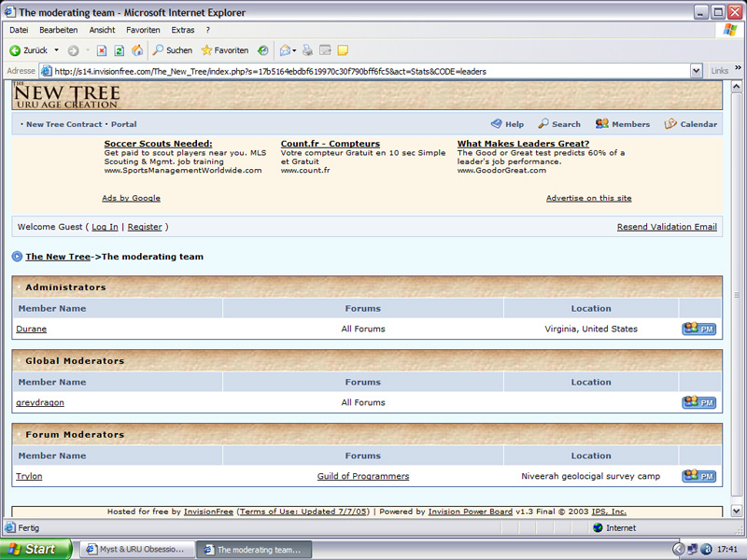
Task: Open the address bar URL dropdown
Action: [x=697, y=71]
